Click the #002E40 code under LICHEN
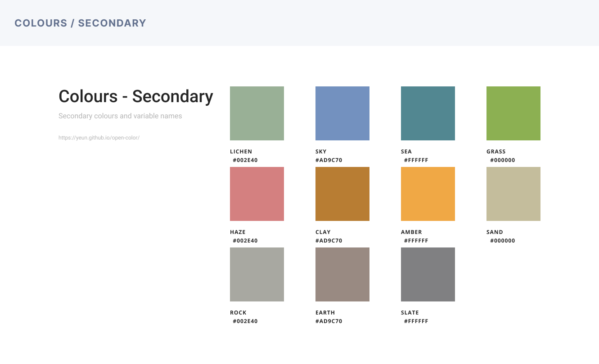This screenshot has height=364, width=599. pyautogui.click(x=245, y=160)
